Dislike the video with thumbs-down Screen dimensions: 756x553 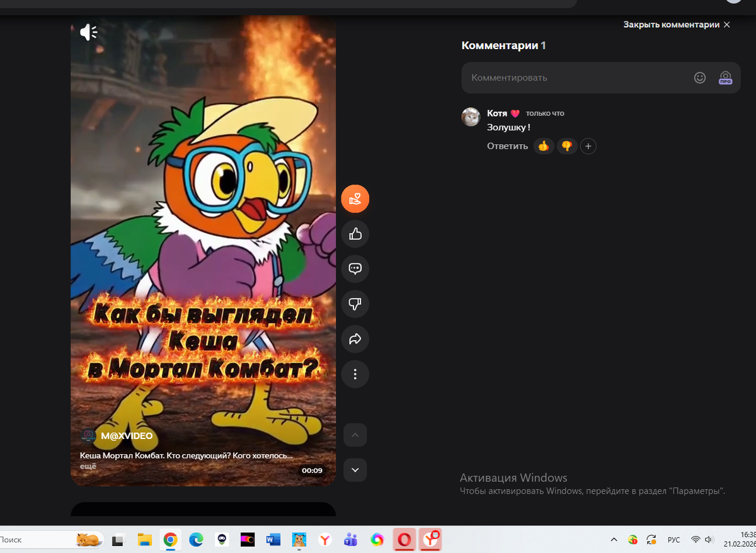355,304
